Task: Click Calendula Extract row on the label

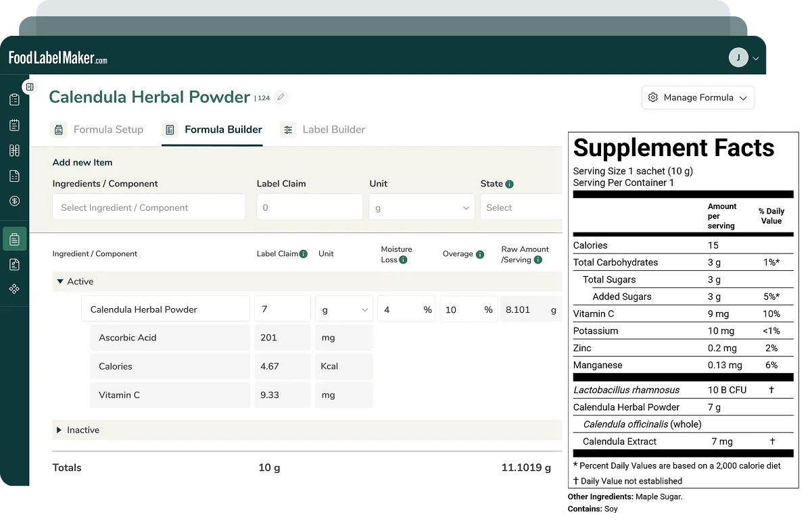Action: pos(683,441)
